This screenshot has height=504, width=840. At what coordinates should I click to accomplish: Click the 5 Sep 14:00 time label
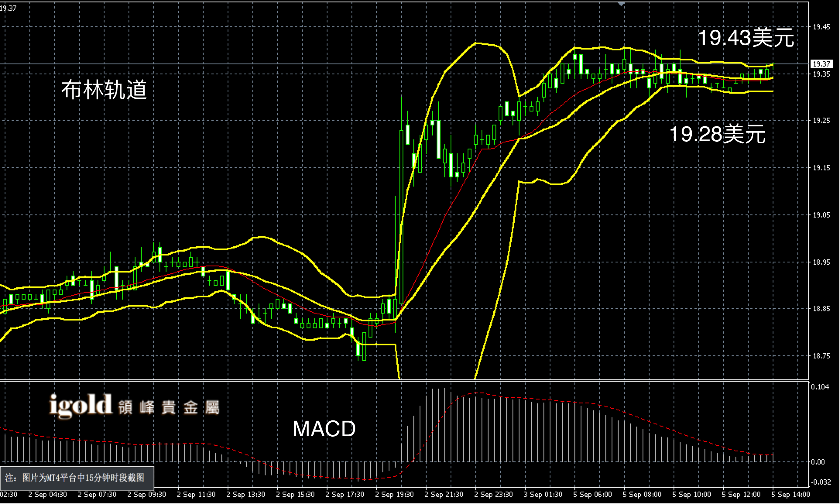(x=790, y=495)
